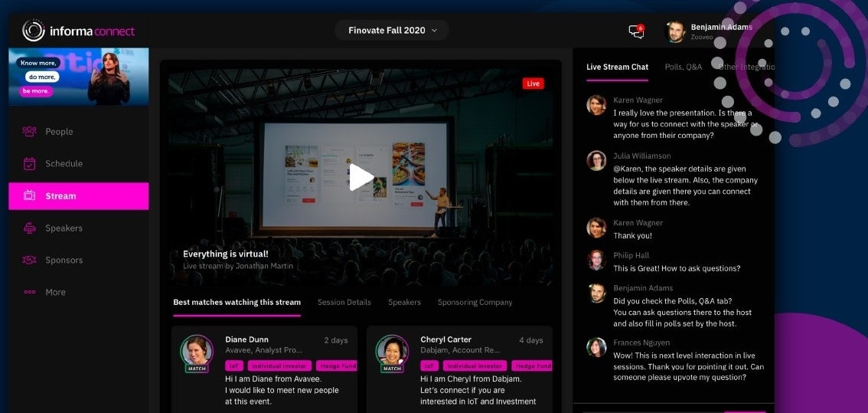This screenshot has width=868, height=413.
Task: Click Julia Williamson's chat avatar
Action: 596,161
